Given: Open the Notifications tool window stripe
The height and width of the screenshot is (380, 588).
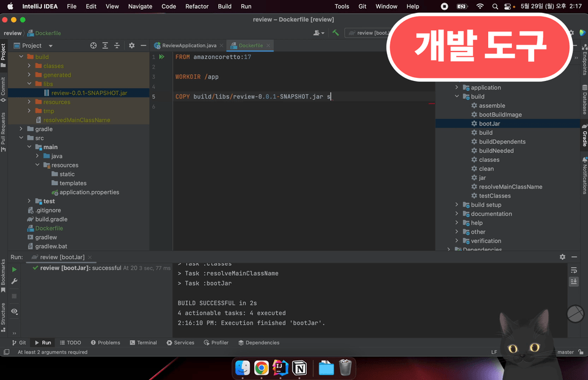Looking at the screenshot, I should click(x=584, y=175).
